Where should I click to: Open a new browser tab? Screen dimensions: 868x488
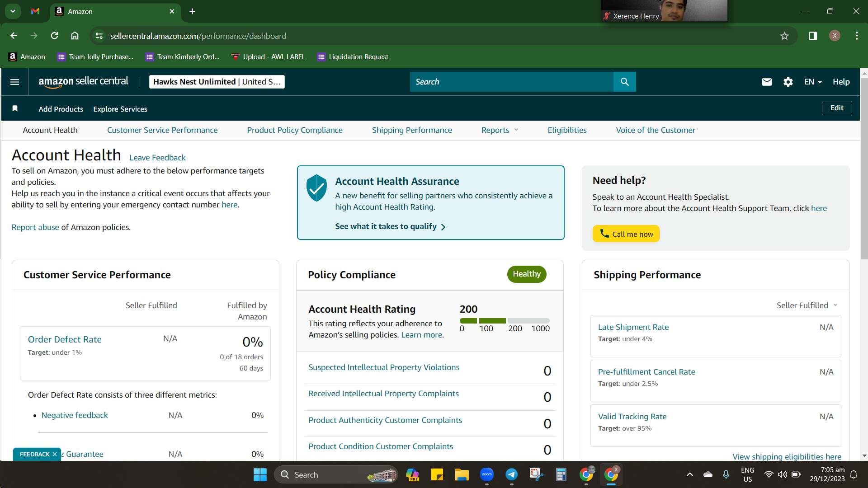[x=193, y=11]
